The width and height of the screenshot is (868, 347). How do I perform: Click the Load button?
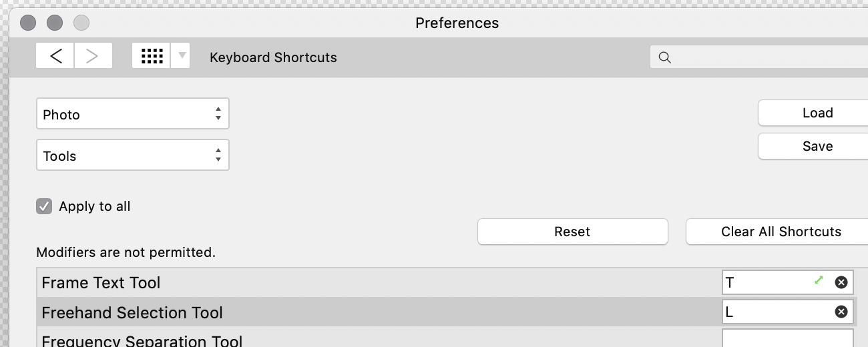tap(813, 113)
